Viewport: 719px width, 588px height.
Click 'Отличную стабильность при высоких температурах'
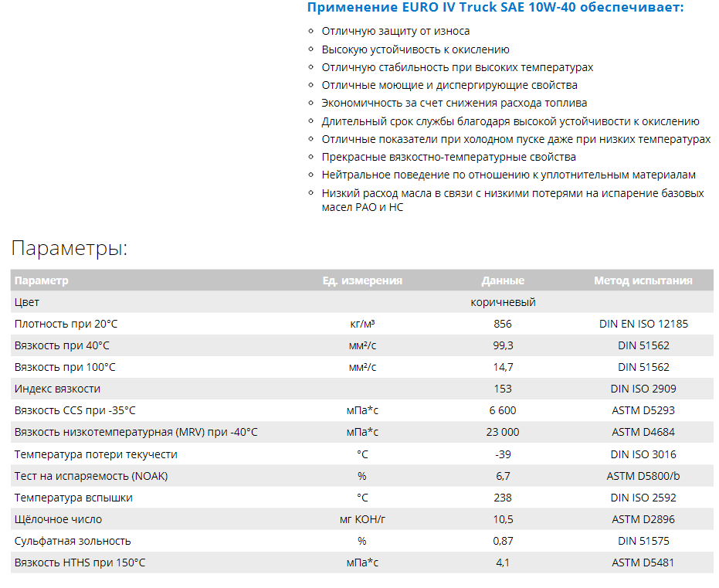(457, 67)
